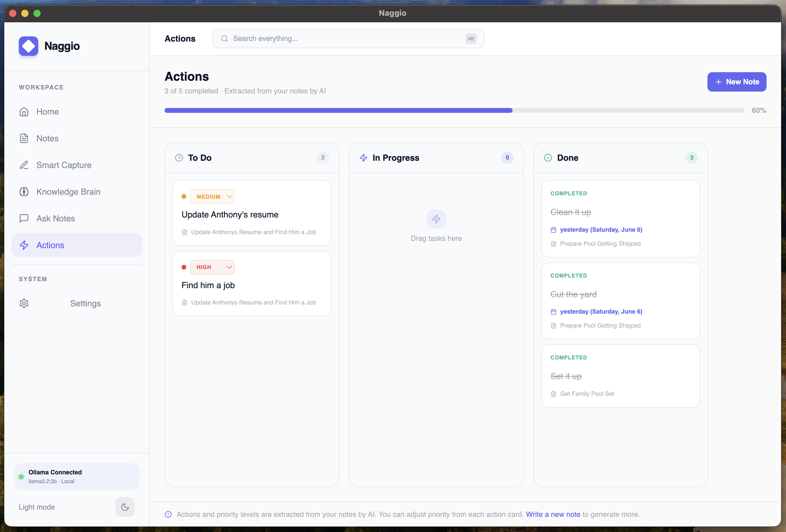Viewport: 786px width, 532px height.
Task: Click the Search everything input field
Action: tap(348, 39)
